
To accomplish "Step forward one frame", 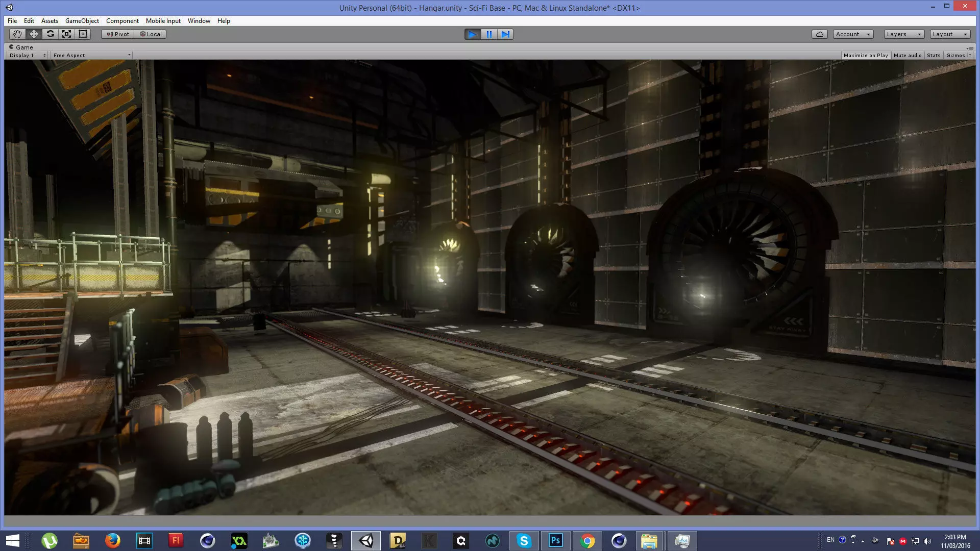I will (505, 34).
